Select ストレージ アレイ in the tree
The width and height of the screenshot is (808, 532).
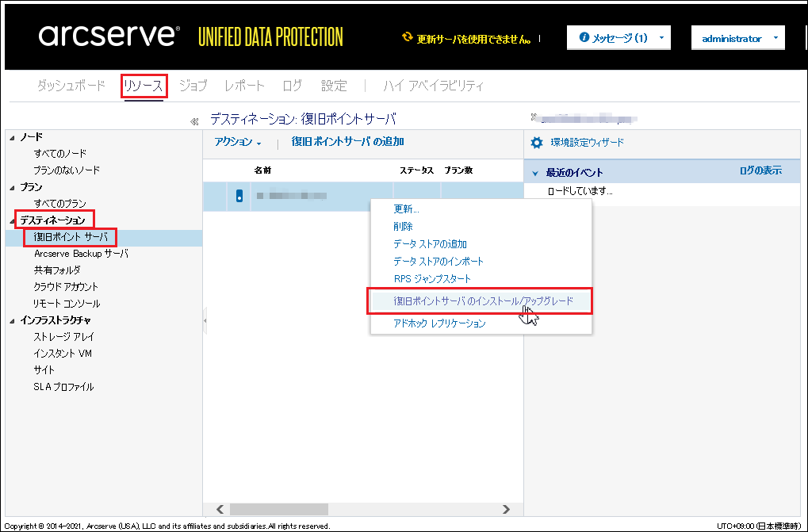(64, 337)
